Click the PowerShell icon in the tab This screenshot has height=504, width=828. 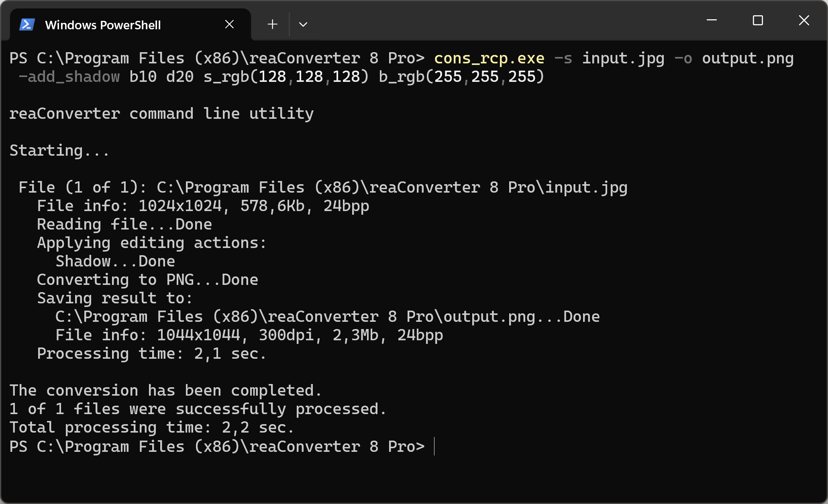point(27,25)
